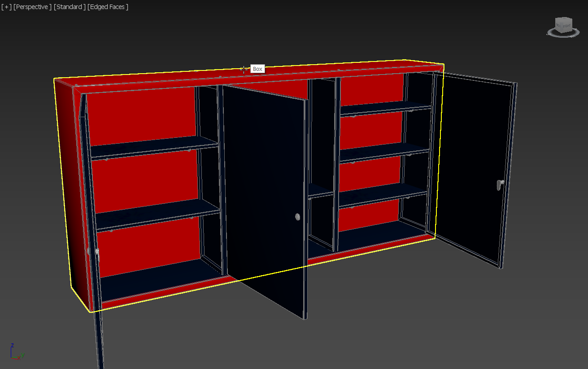Image resolution: width=588 pixels, height=369 pixels.
Task: Select the round knob on the middle cabinet door
Action: (x=298, y=217)
